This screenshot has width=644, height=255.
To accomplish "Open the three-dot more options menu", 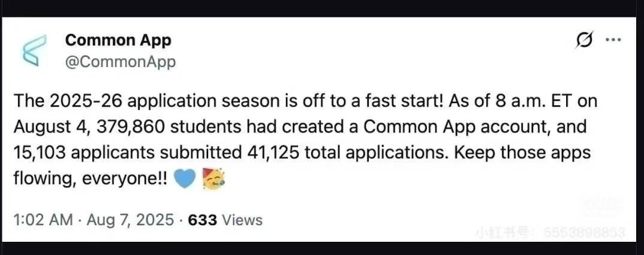I will (613, 40).
